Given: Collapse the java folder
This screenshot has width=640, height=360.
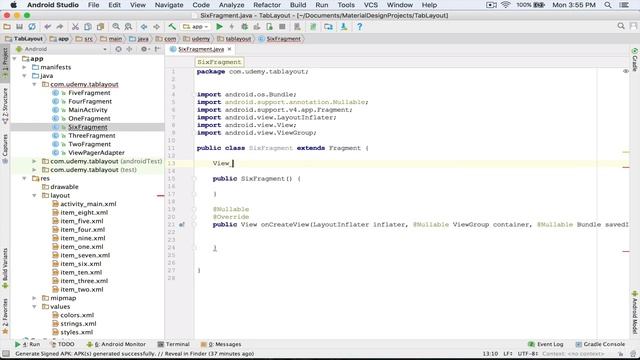Looking at the screenshot, I should click(24, 76).
